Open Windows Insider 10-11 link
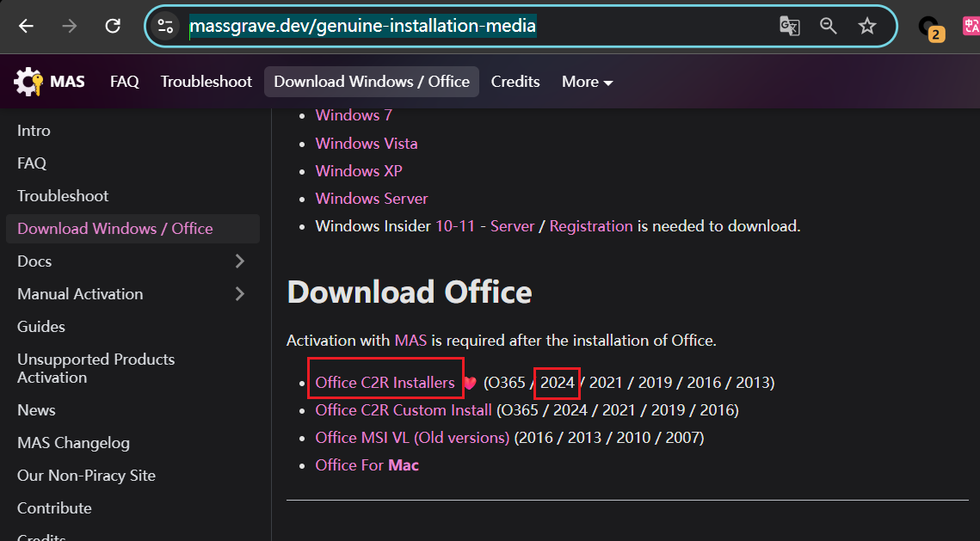This screenshot has height=541, width=980. click(x=455, y=226)
